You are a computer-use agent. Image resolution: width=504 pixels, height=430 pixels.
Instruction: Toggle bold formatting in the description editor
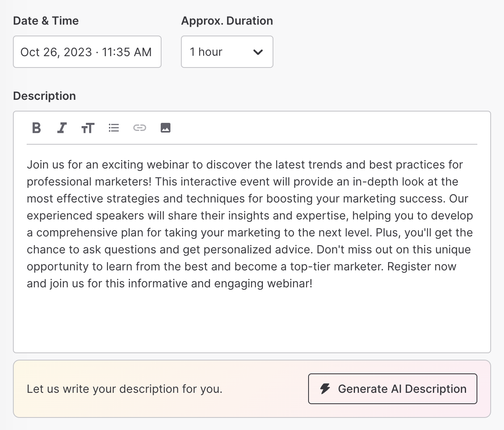(x=36, y=128)
